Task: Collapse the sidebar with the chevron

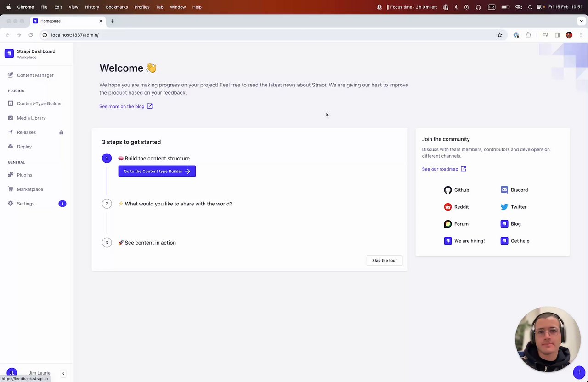Action: pyautogui.click(x=63, y=374)
